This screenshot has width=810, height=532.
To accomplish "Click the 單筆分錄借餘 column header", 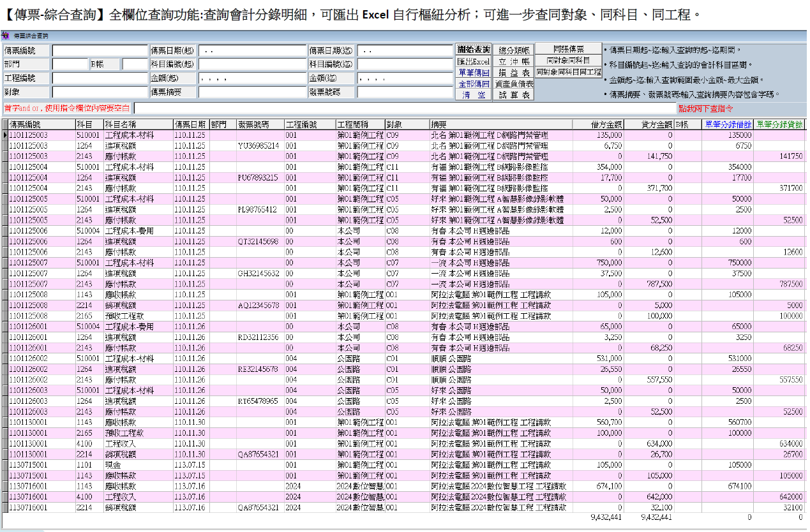I will [x=728, y=125].
